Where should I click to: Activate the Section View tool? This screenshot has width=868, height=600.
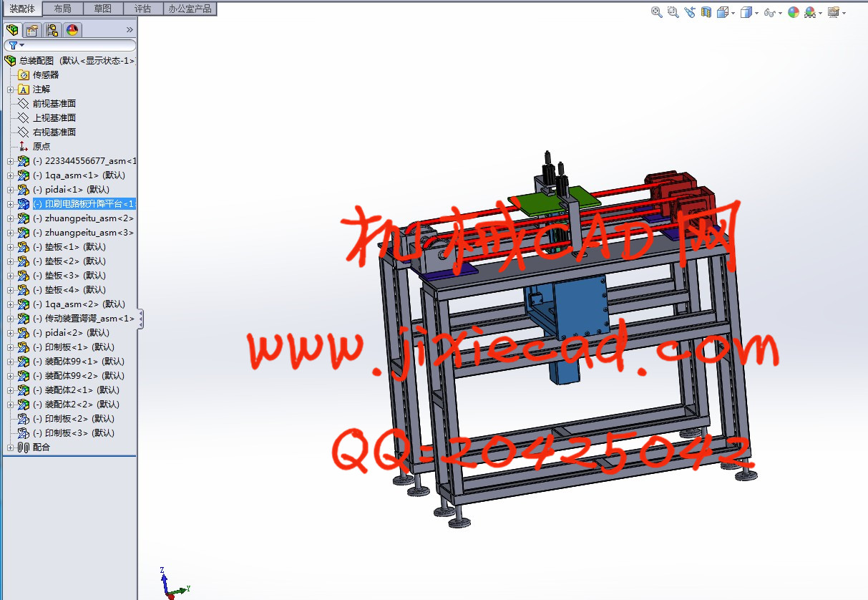(706, 12)
